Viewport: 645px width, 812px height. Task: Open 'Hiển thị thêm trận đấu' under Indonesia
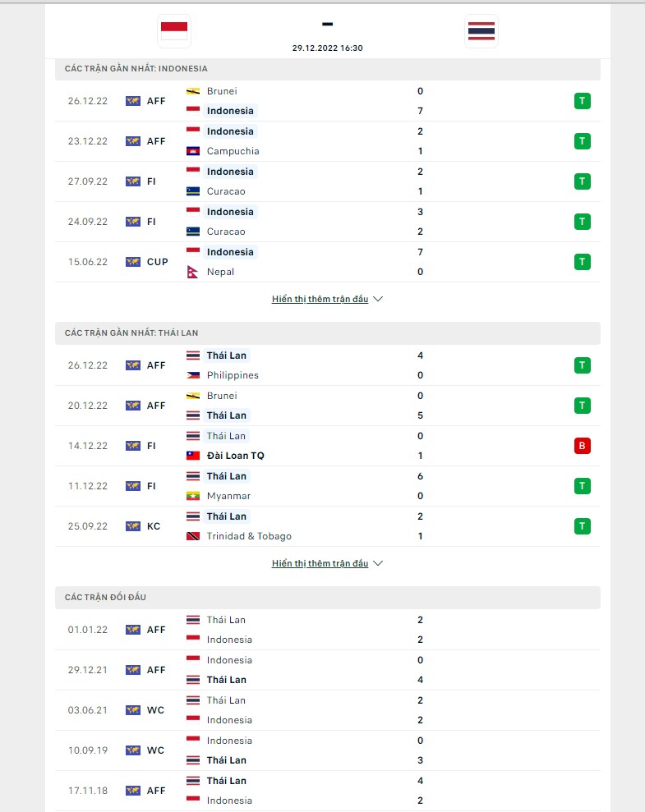coord(320,300)
